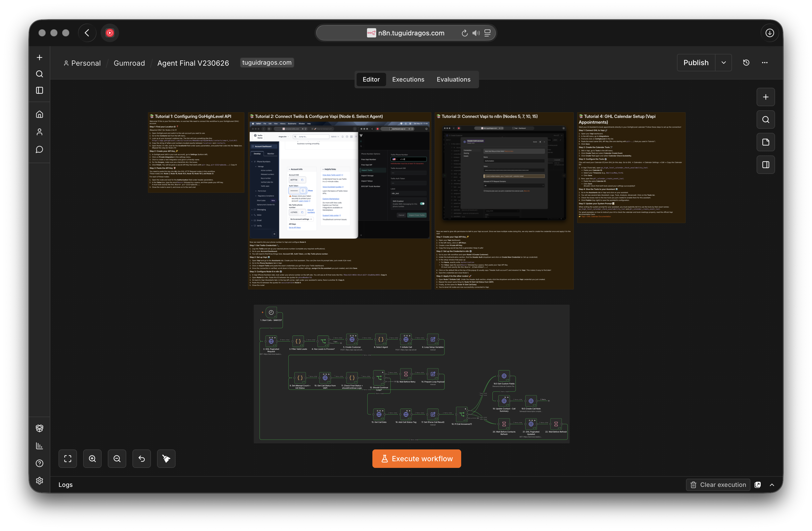Click Clear execution button

click(x=718, y=485)
